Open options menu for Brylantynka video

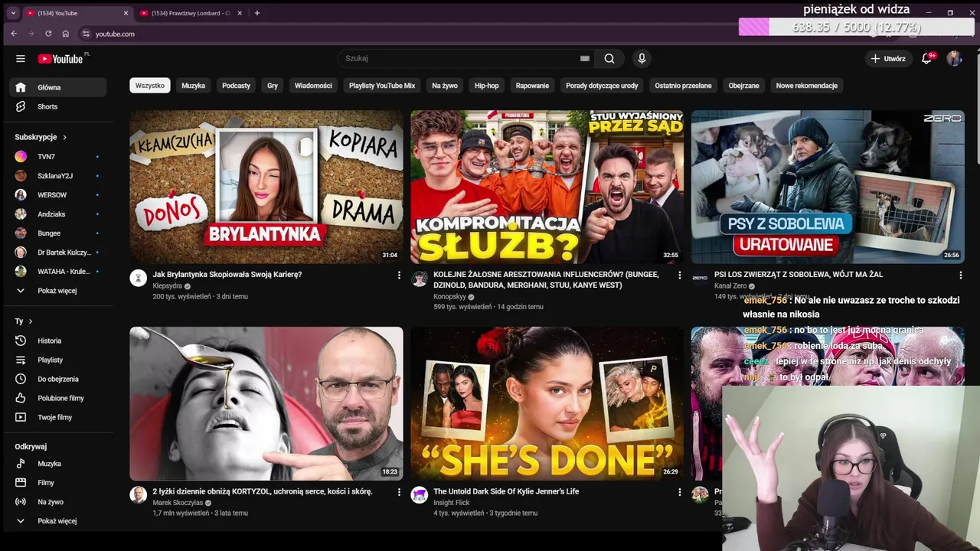399,275
